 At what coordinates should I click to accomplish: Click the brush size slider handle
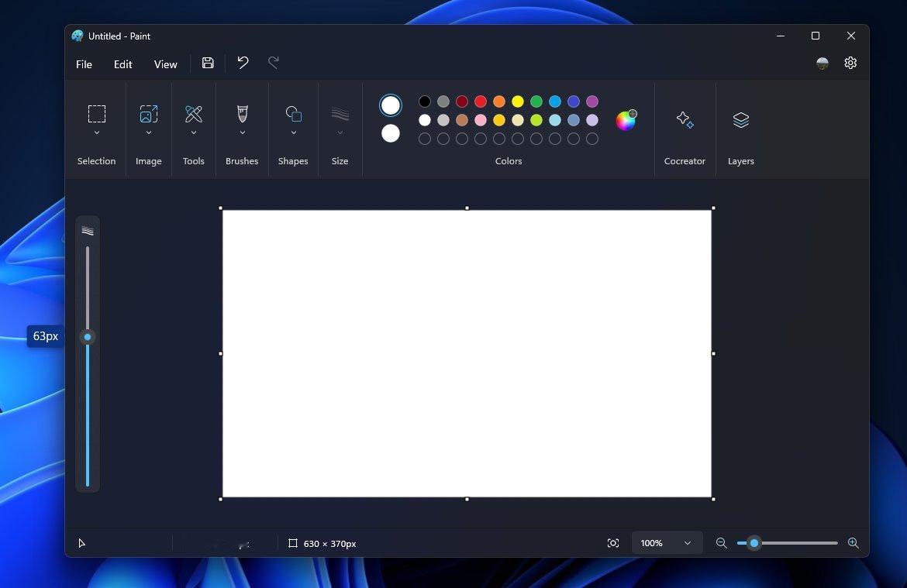pyautogui.click(x=88, y=336)
